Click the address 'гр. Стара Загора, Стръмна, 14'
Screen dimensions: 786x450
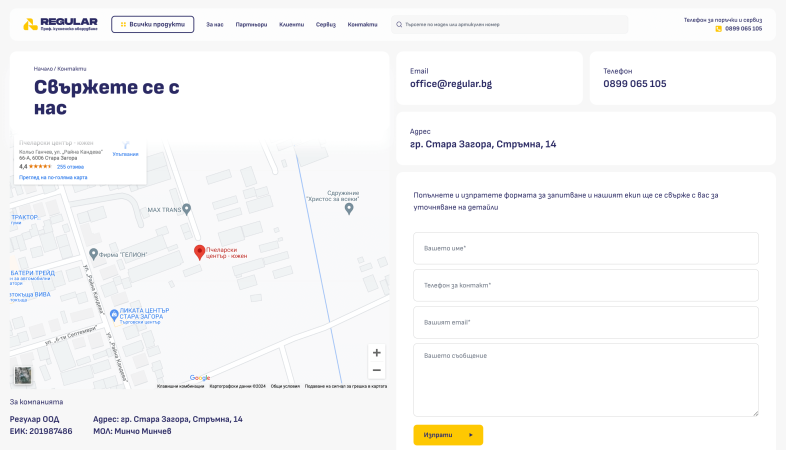click(x=483, y=144)
